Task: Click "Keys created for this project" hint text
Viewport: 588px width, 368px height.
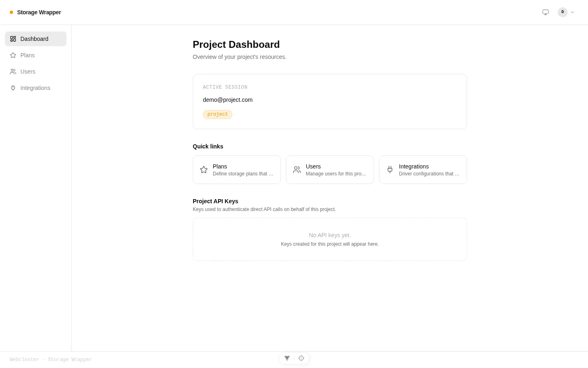Action: [x=330, y=244]
